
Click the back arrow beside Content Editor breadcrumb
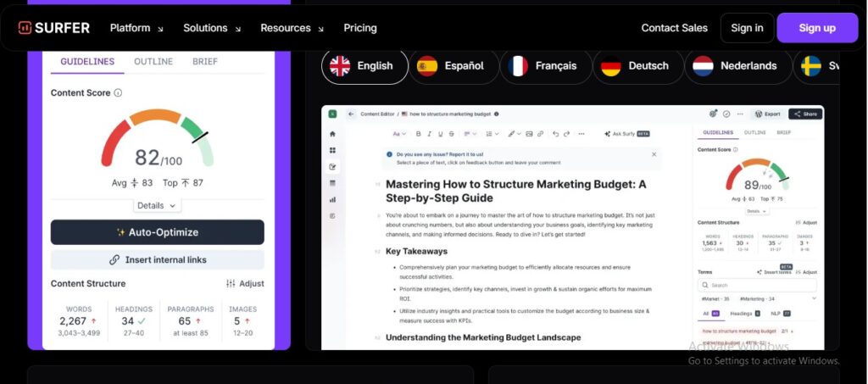[x=351, y=114]
